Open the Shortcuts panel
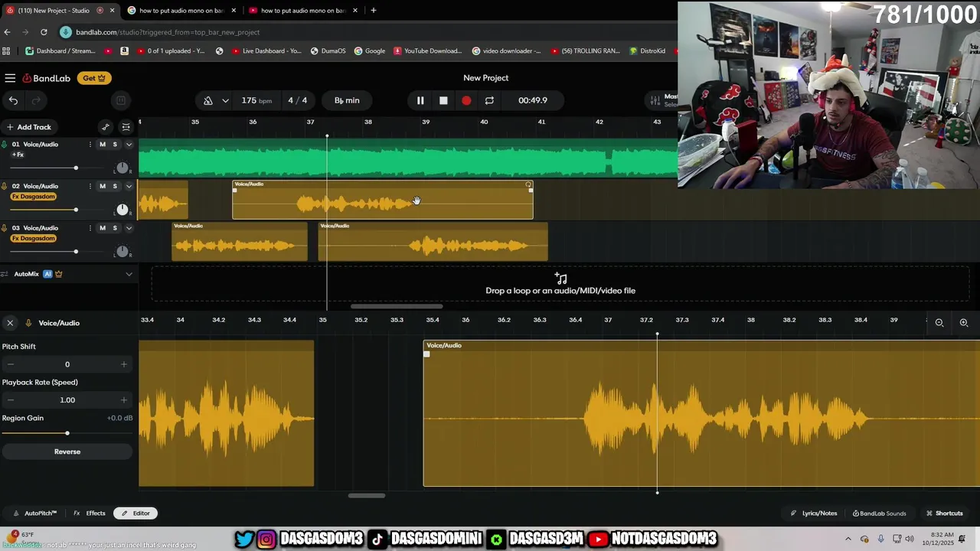Screen dimensions: 980x551 (944, 514)
